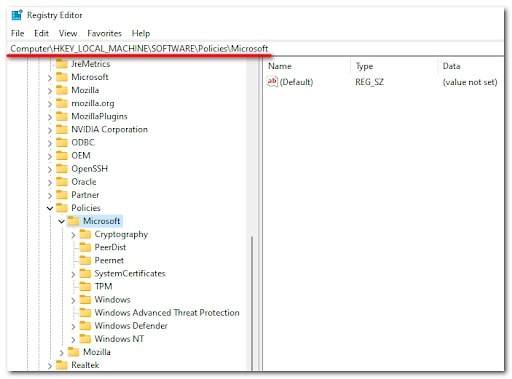Expand the OpenSSH key

(x=50, y=169)
